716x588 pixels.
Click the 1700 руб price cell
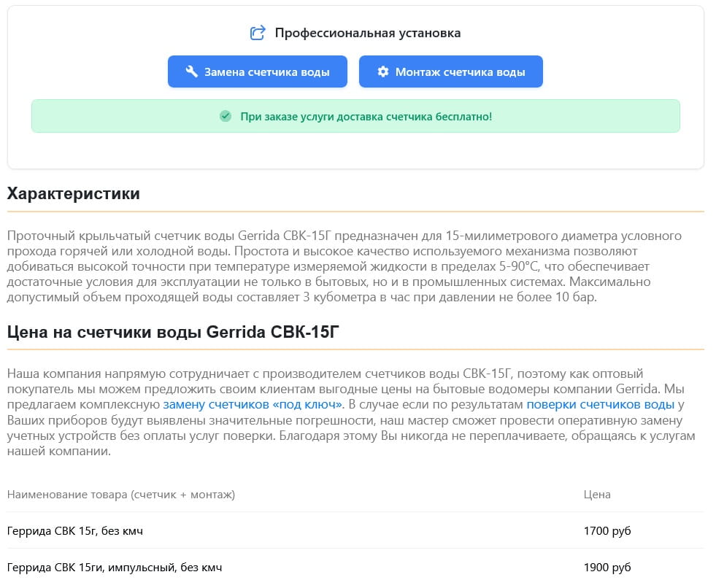click(607, 531)
